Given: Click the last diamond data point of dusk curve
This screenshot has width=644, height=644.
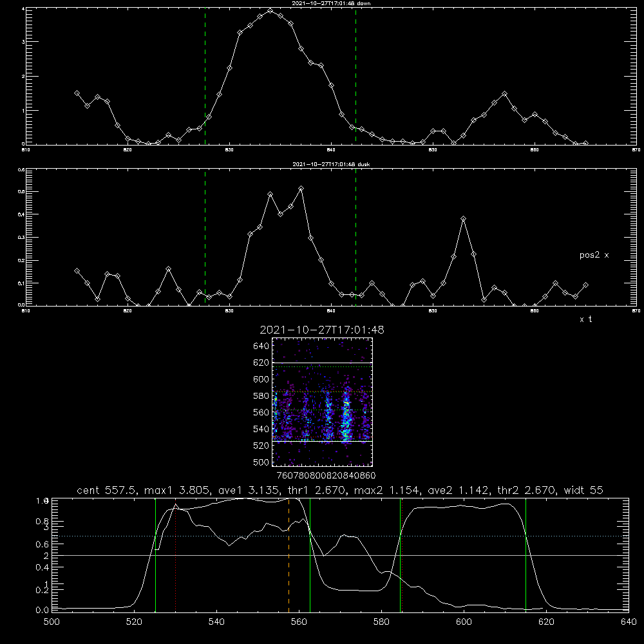Looking at the screenshot, I should point(585,285).
